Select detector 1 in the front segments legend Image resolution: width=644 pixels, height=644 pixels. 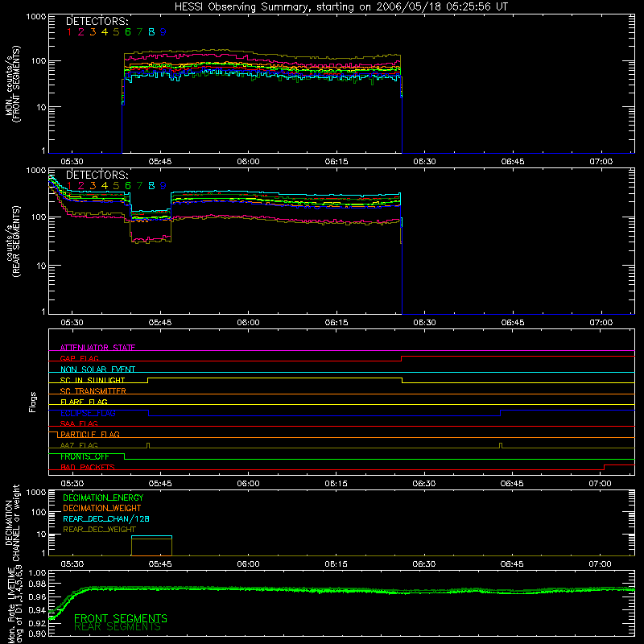(x=69, y=32)
